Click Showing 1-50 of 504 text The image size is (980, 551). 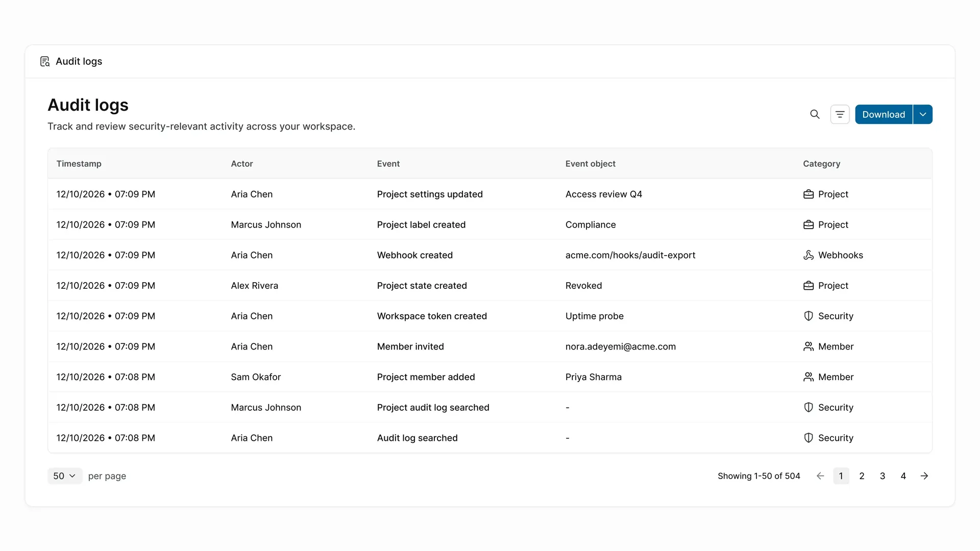(x=759, y=476)
